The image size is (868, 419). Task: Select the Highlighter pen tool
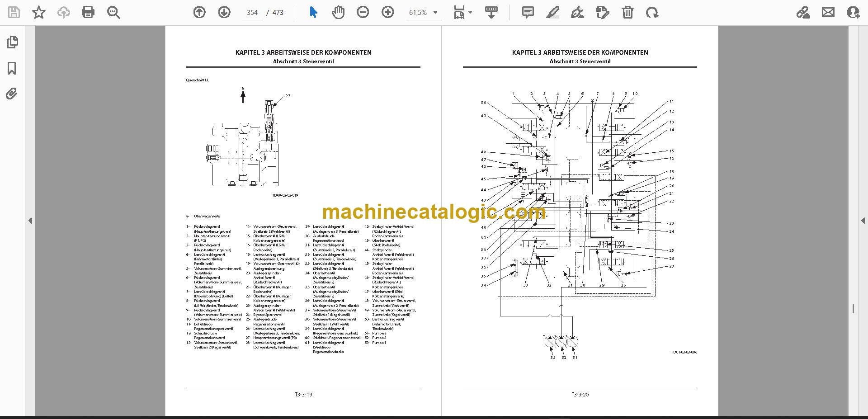point(552,12)
